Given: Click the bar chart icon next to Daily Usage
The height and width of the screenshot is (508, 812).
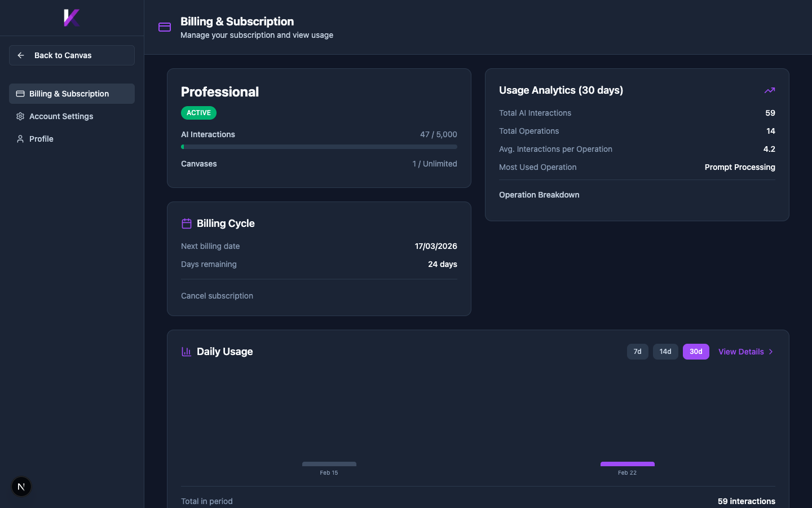Looking at the screenshot, I should click(x=186, y=351).
